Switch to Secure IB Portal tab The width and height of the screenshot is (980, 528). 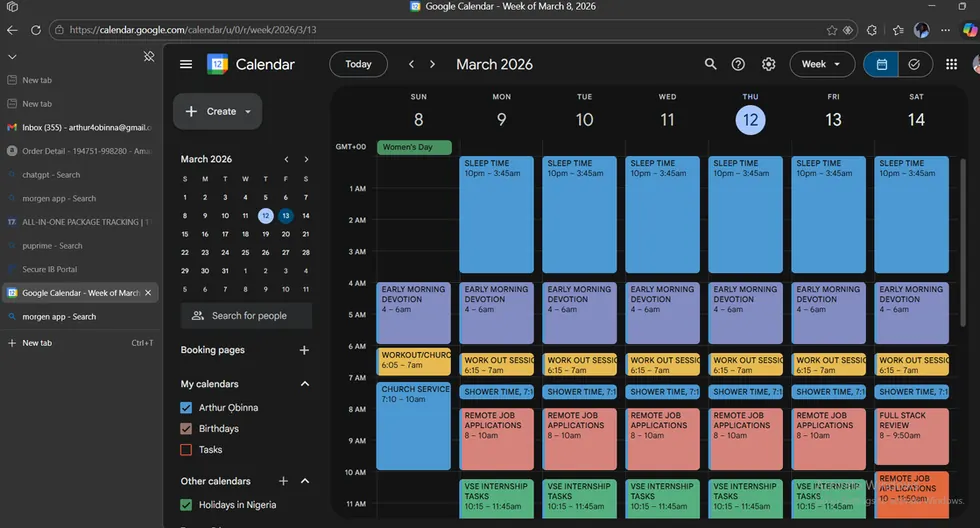click(79, 269)
